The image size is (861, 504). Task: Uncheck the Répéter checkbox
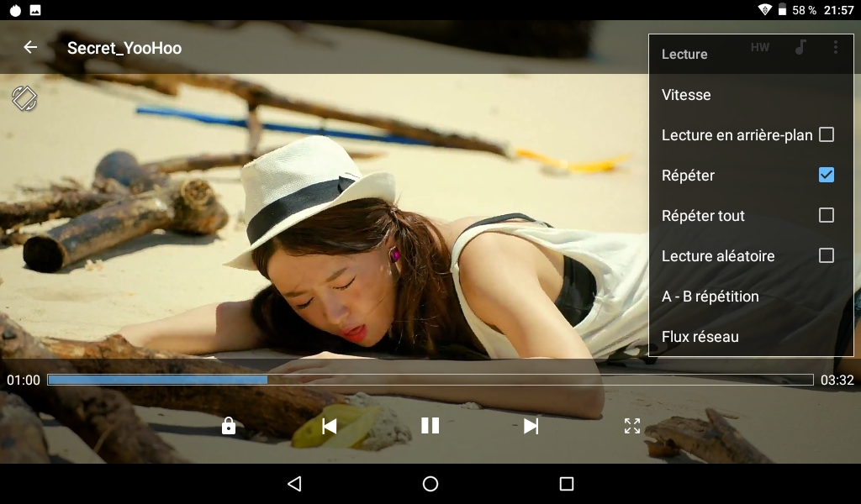point(826,175)
